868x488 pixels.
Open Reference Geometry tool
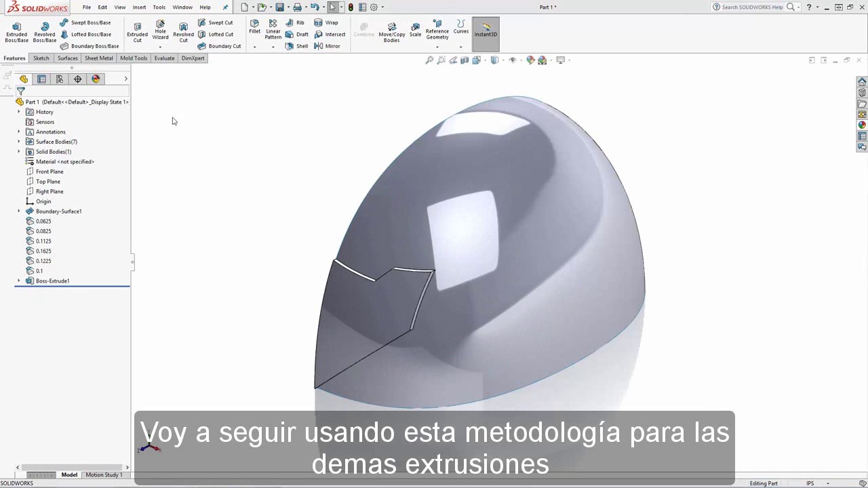pyautogui.click(x=437, y=30)
